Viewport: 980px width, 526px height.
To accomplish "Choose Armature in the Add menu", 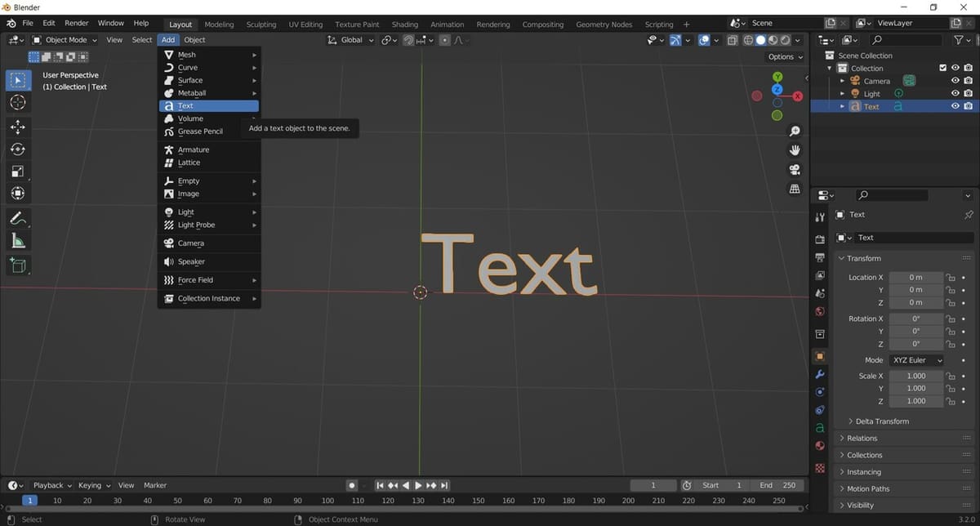I will 209,149.
